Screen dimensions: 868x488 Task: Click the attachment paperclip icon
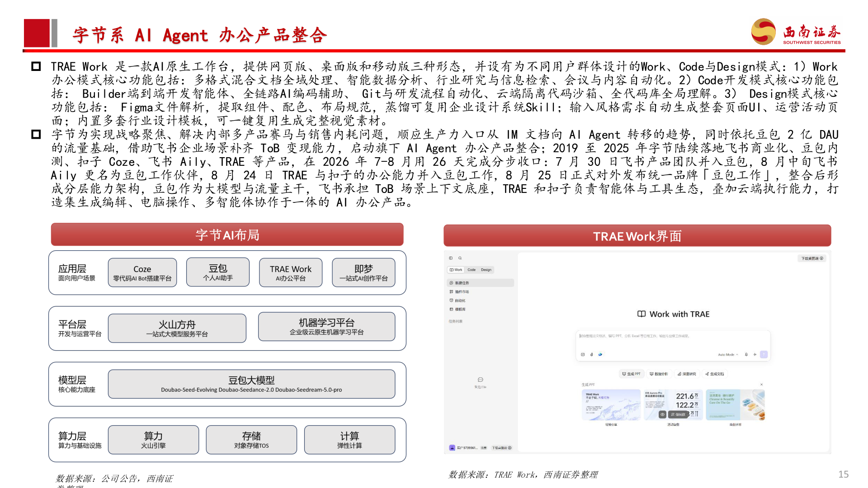point(591,355)
